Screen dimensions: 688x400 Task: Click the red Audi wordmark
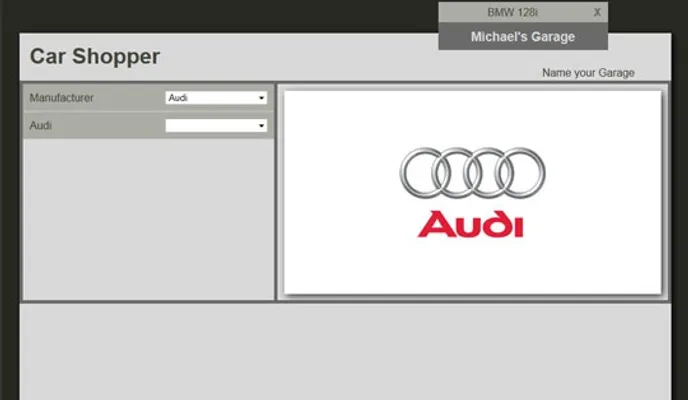pyautogui.click(x=471, y=225)
